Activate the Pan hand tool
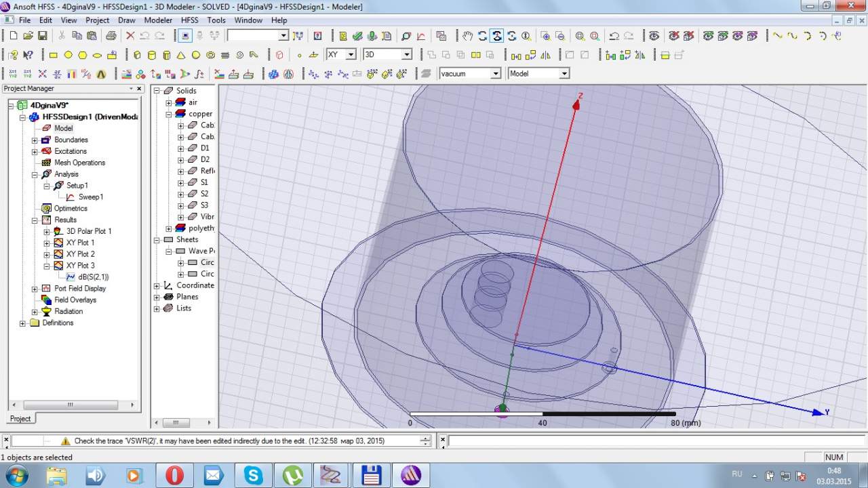This screenshot has height=488, width=868. [x=467, y=36]
